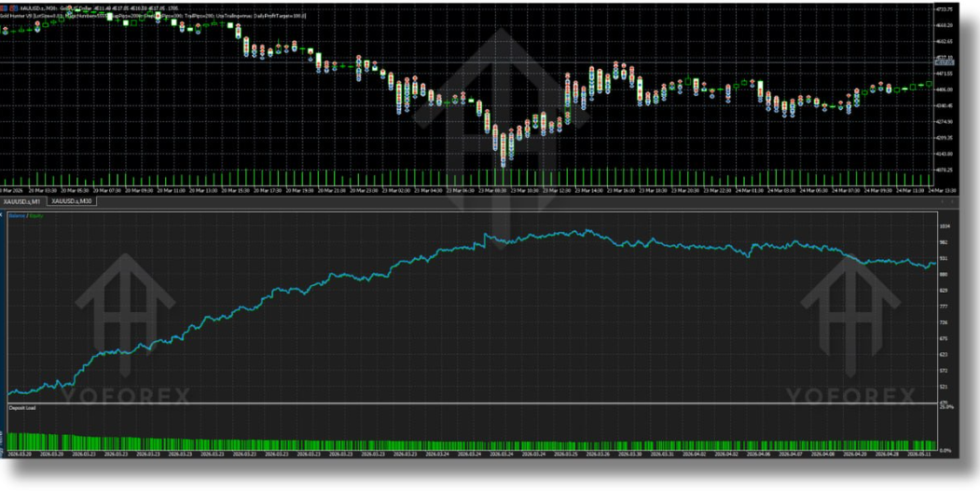Click the 4733.75 price axis label
This screenshot has height=491, width=980.
point(945,8)
